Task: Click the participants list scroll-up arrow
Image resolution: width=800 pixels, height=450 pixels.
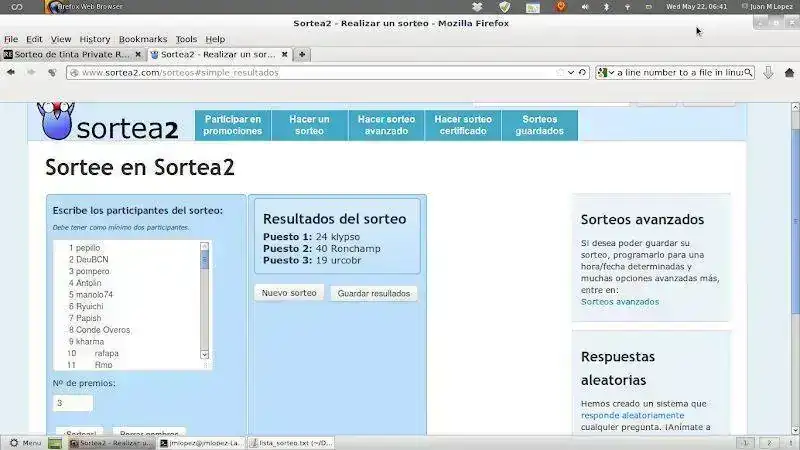Action: [x=204, y=246]
